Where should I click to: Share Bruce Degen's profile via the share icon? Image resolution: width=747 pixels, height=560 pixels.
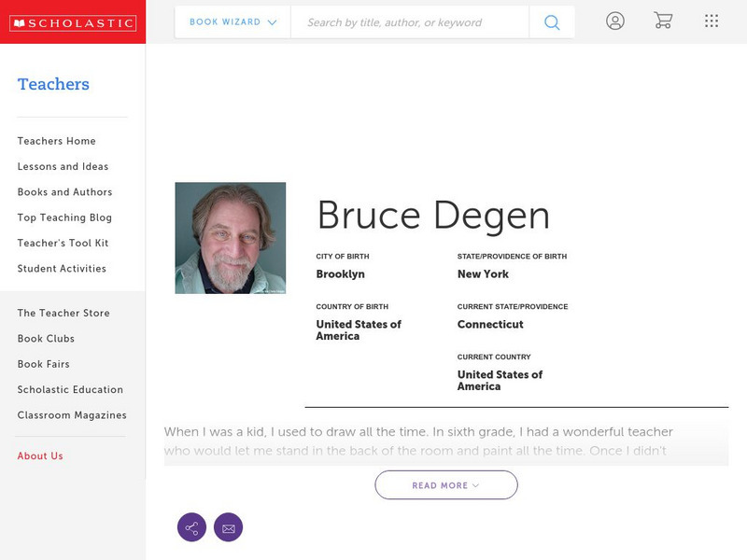point(191,526)
